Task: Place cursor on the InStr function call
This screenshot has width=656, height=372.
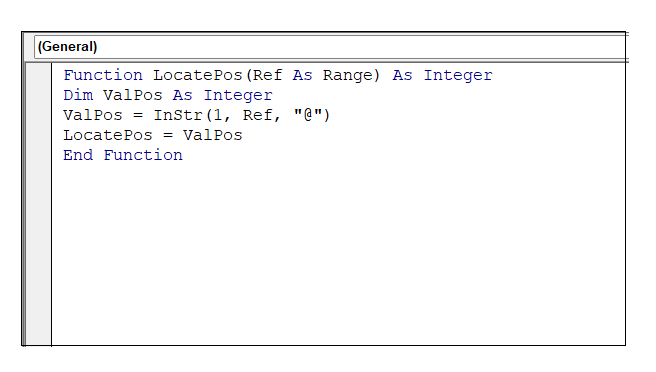Action: coord(178,115)
